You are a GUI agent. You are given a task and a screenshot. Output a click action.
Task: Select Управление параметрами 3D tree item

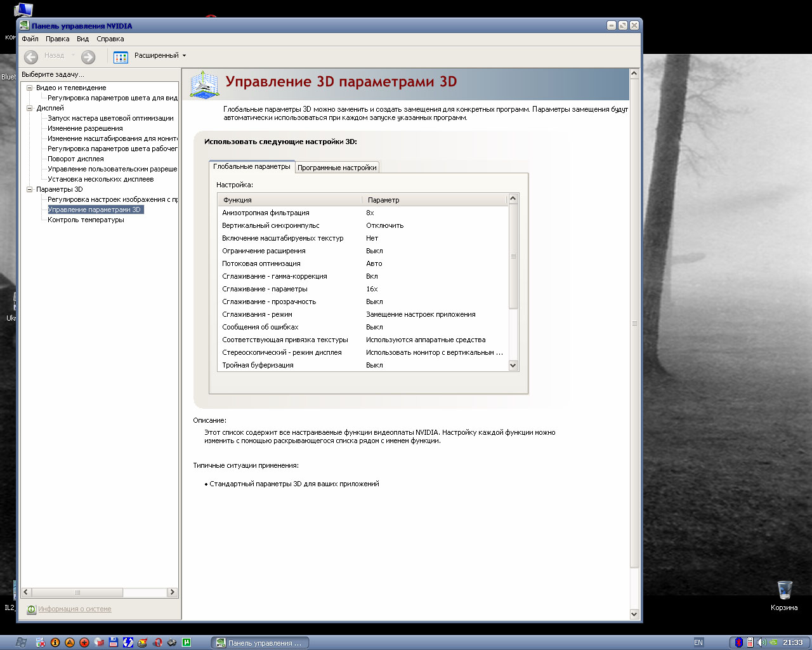point(95,209)
